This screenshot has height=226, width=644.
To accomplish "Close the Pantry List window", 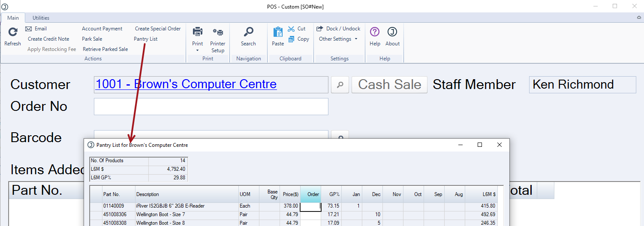I will click(x=500, y=145).
